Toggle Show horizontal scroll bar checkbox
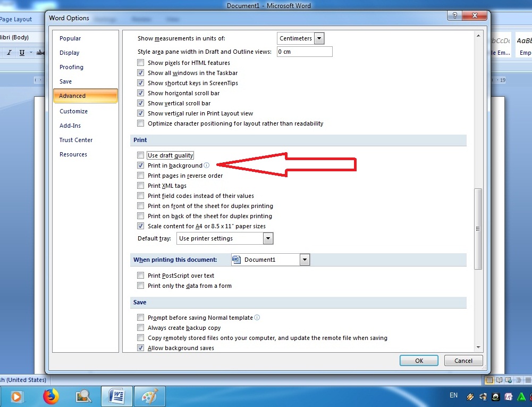This screenshot has width=532, height=407. point(140,93)
